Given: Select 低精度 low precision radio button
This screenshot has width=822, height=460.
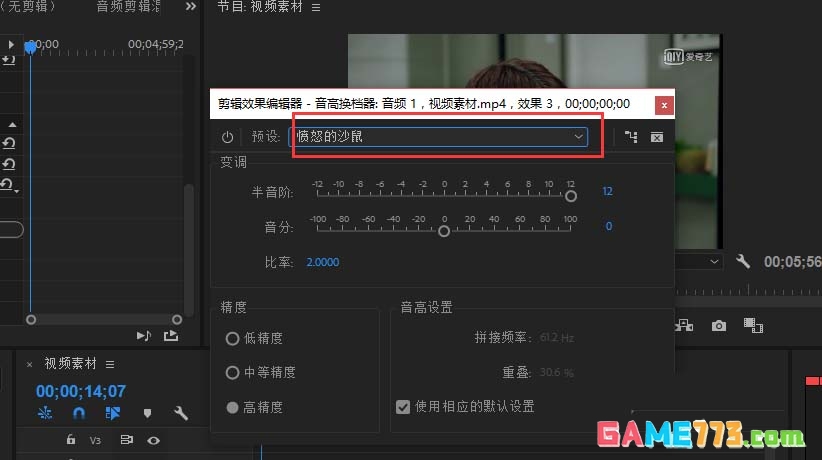Looking at the screenshot, I should tap(232, 339).
